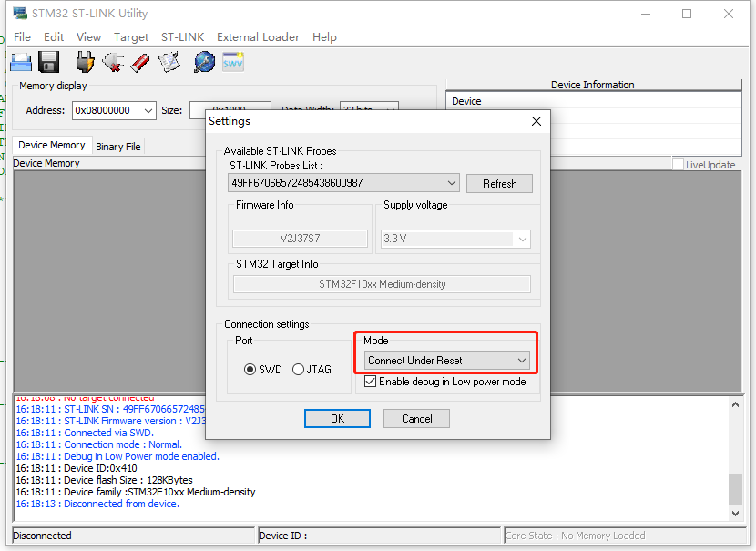Click the "Connected via SWD." log line
756x551 pixels.
pos(85,433)
